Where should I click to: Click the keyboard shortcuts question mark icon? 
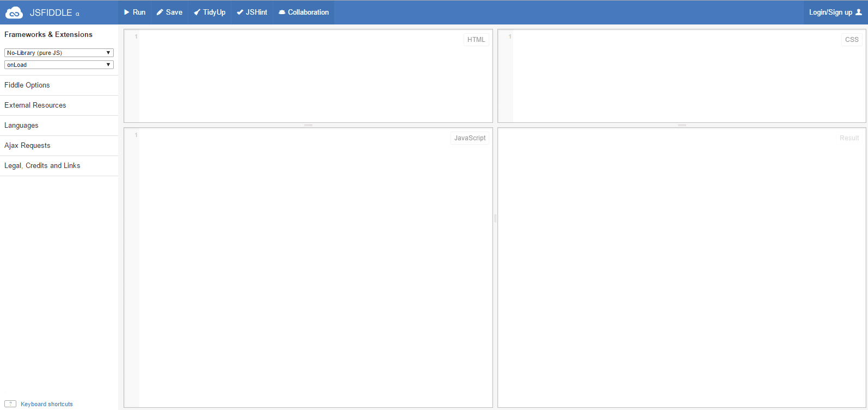[x=10, y=404]
